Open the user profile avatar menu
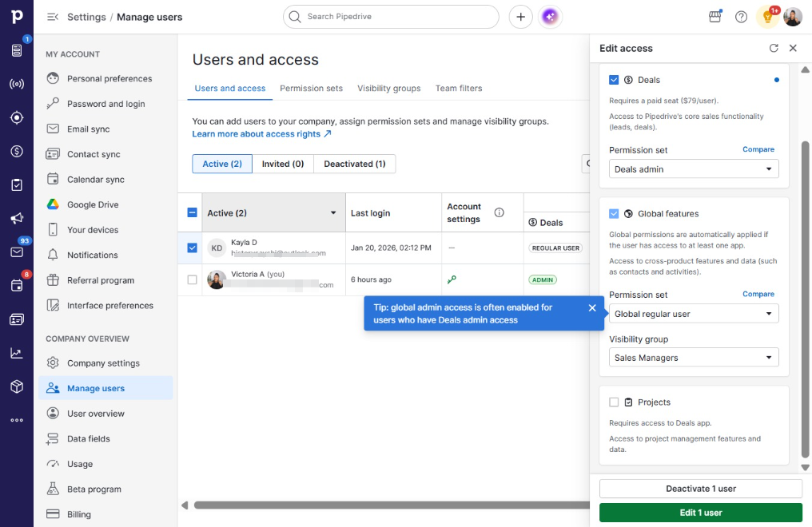 (x=793, y=17)
